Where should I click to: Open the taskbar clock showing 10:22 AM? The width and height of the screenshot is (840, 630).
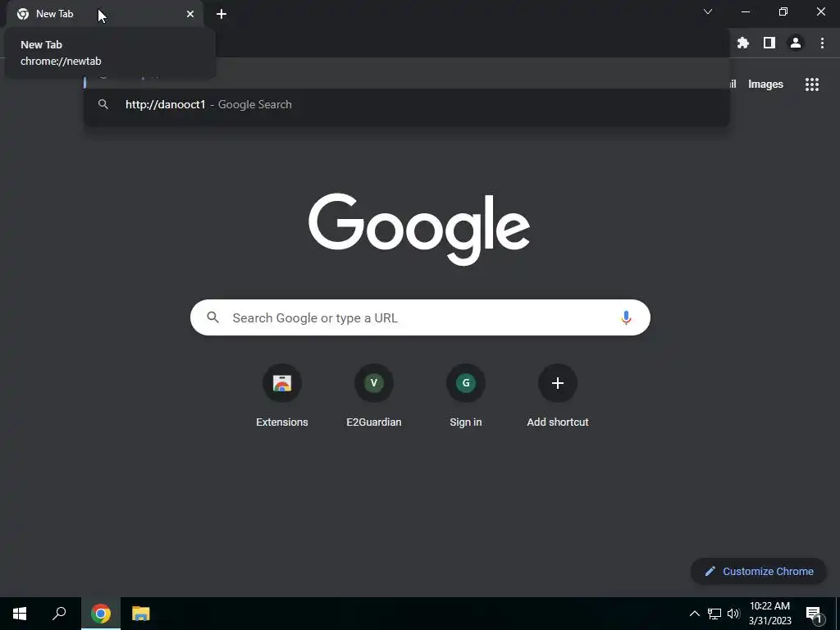tap(769, 614)
